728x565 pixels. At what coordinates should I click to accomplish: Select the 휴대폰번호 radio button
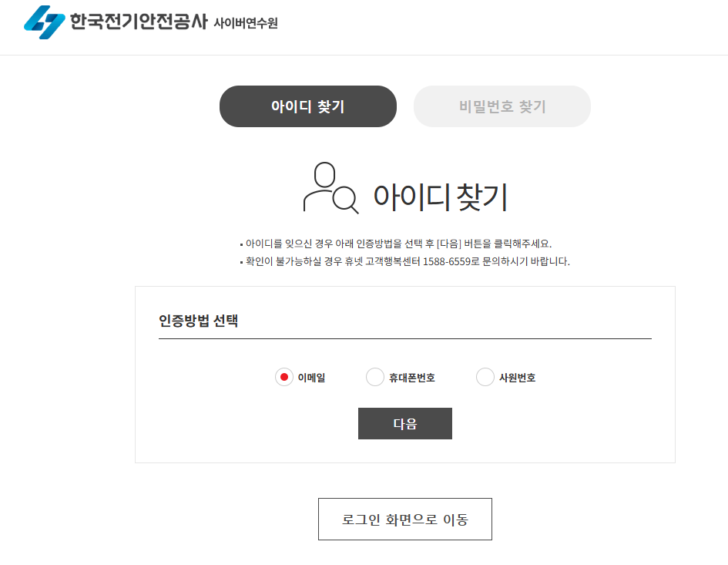374,377
